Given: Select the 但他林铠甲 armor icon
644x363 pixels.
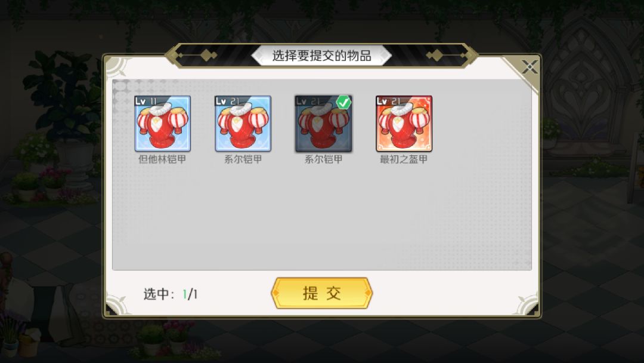Looking at the screenshot, I should point(163,124).
